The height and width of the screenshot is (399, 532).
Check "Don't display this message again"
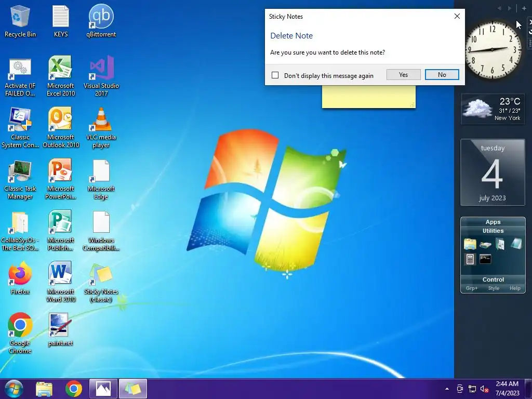click(x=275, y=75)
